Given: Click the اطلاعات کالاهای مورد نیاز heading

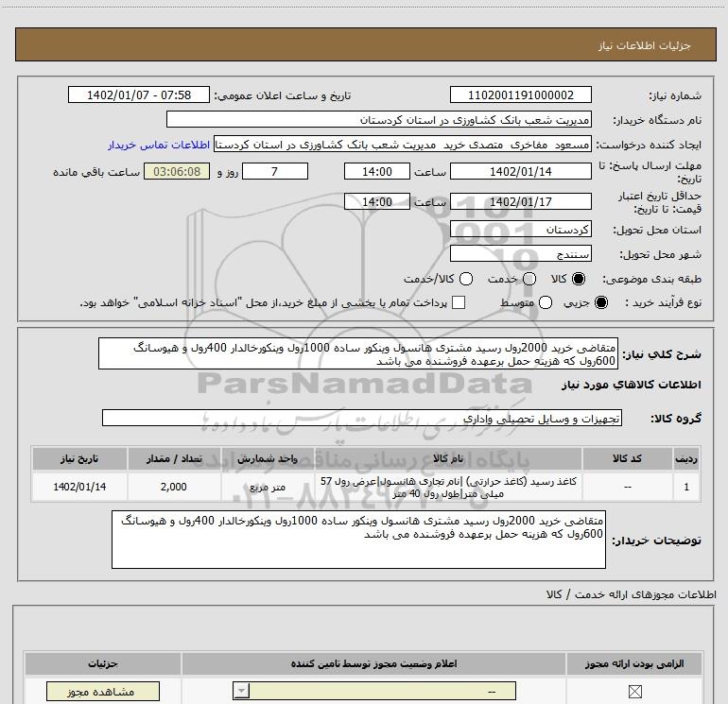Looking at the screenshot, I should [632, 385].
